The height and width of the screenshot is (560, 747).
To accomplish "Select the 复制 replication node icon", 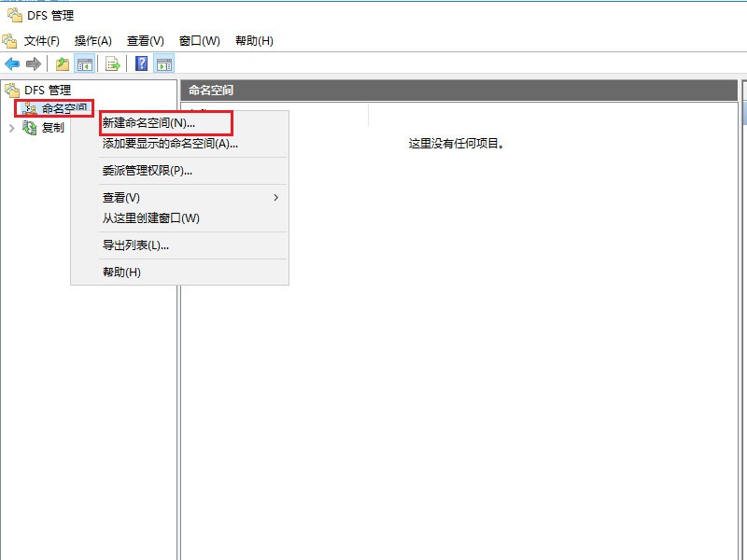I will 29,127.
